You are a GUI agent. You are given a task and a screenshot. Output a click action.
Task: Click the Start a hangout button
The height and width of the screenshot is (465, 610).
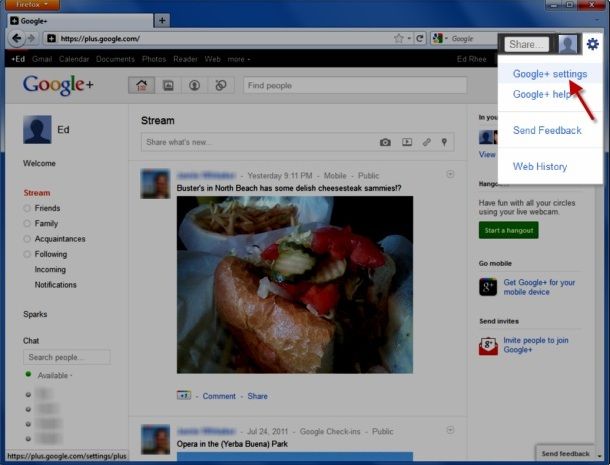tap(508, 230)
